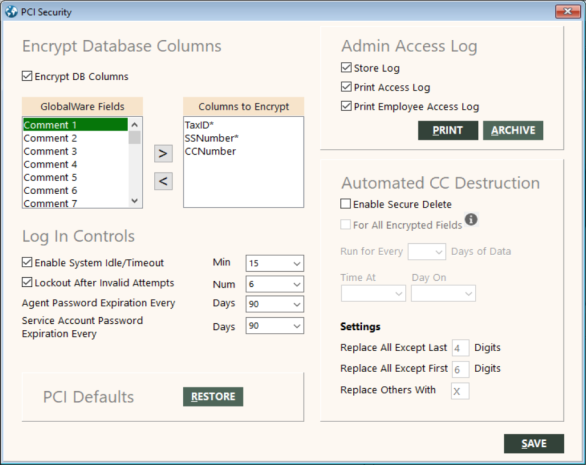Click the scroll up arrow in GlobalWare Fields list

point(135,124)
